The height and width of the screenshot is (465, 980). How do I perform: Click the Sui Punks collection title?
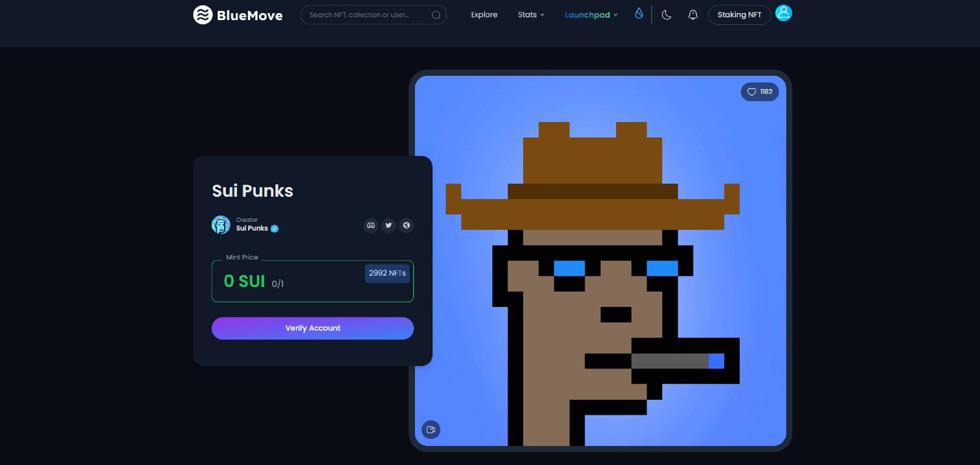(x=252, y=191)
